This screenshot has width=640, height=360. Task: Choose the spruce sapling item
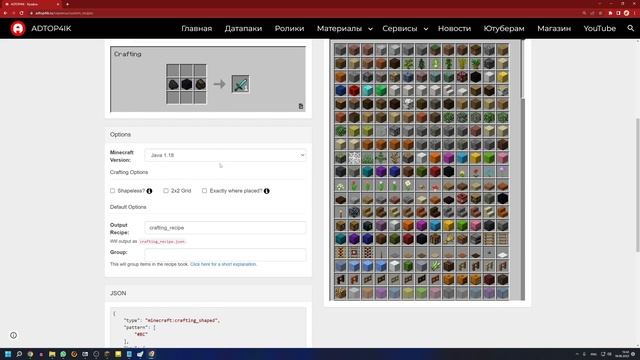pos(421,63)
